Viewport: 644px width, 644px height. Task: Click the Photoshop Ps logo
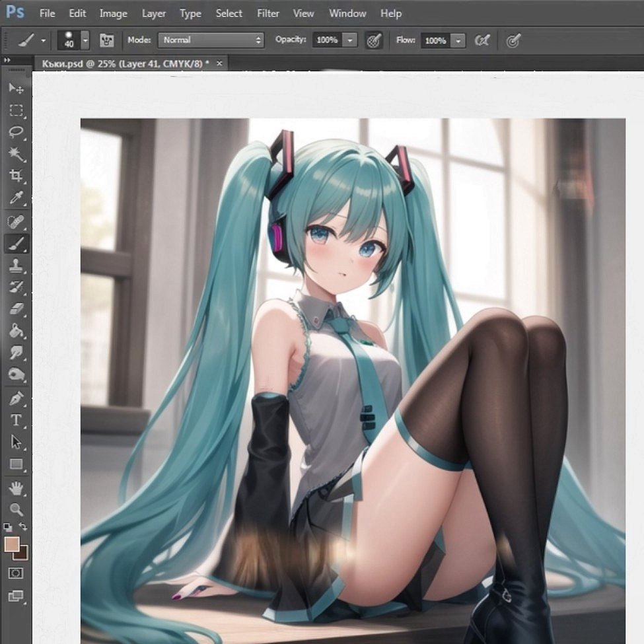(x=15, y=12)
